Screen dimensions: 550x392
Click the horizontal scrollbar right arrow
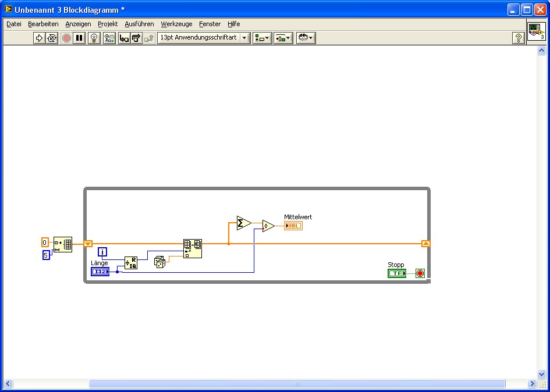[533, 384]
